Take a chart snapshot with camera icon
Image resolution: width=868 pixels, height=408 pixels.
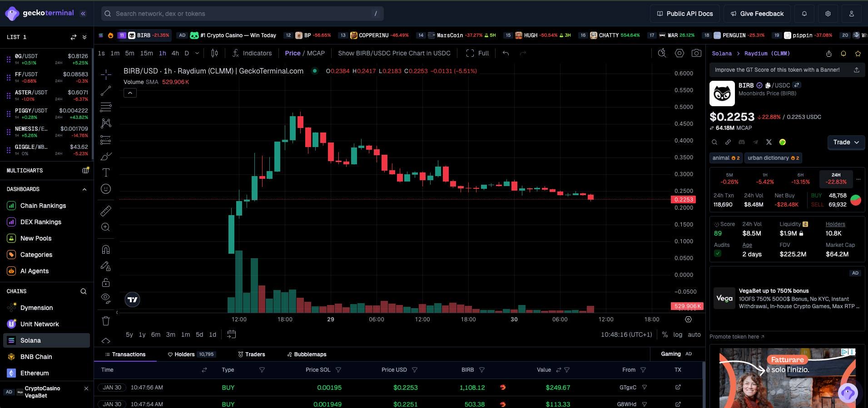click(x=696, y=53)
